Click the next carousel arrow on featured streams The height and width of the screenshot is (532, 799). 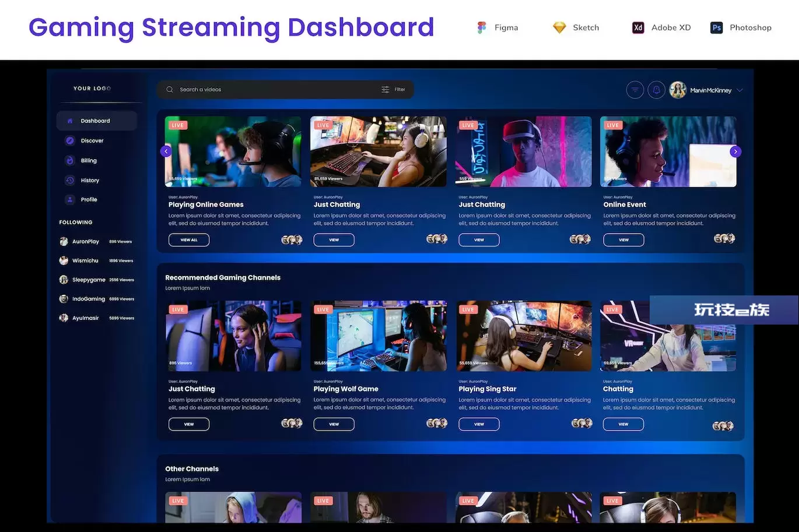(735, 152)
